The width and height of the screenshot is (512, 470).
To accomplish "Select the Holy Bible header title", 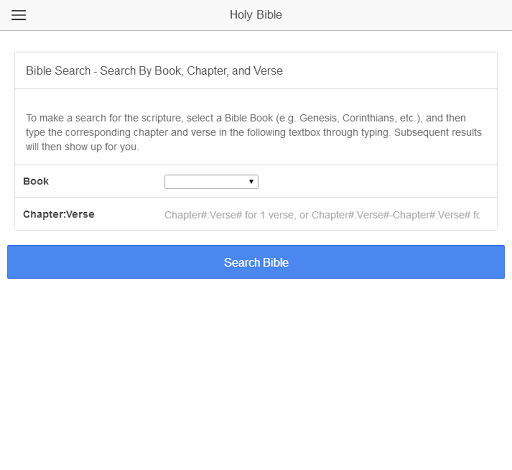I will (256, 15).
